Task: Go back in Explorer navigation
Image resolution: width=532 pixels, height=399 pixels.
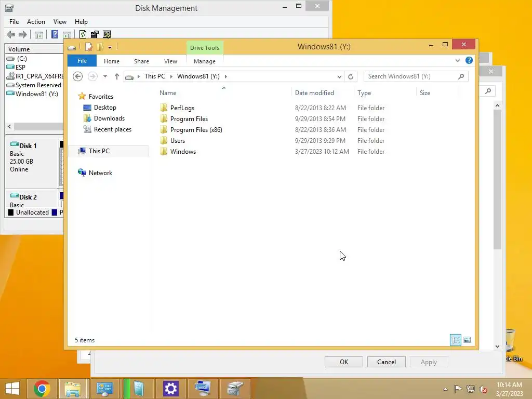Action: tap(78, 76)
